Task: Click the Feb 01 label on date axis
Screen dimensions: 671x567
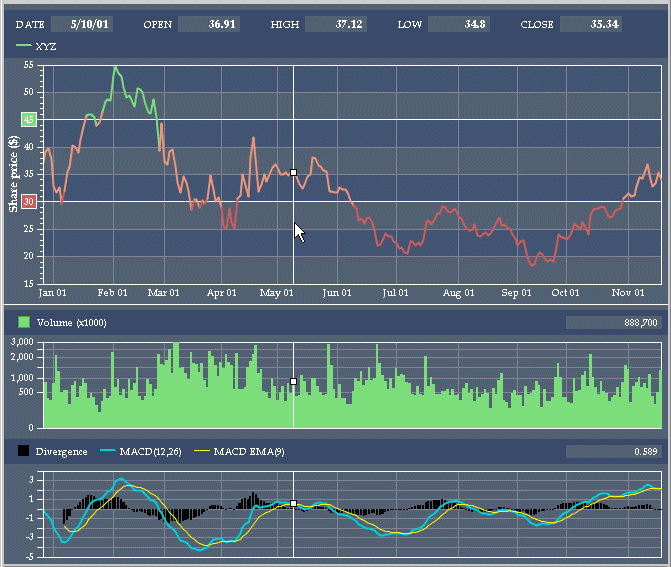Action: (111, 293)
